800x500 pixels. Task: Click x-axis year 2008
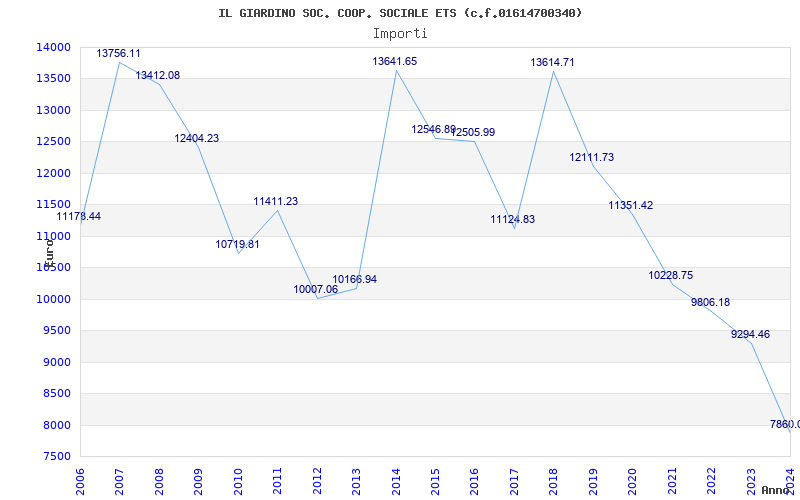pos(159,481)
